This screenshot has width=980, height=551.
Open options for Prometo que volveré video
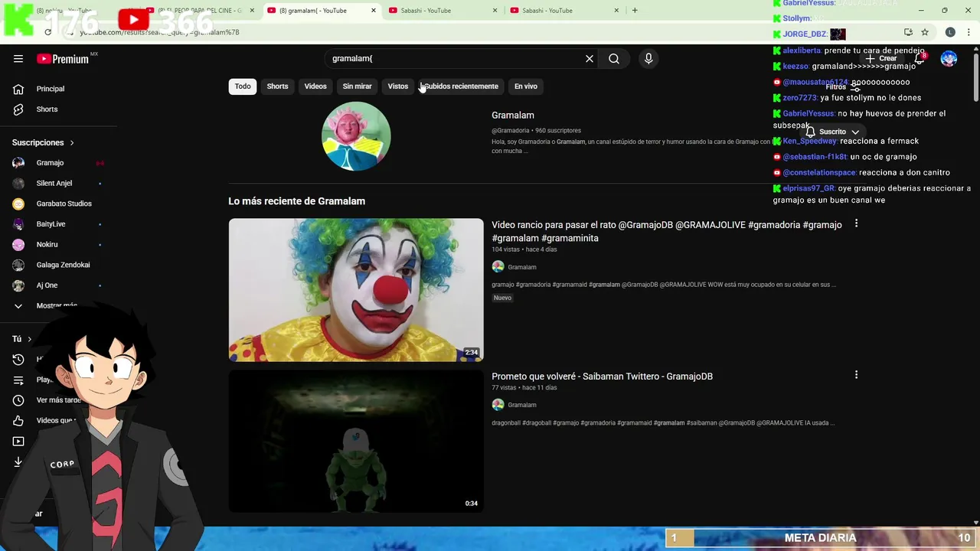[x=856, y=375]
